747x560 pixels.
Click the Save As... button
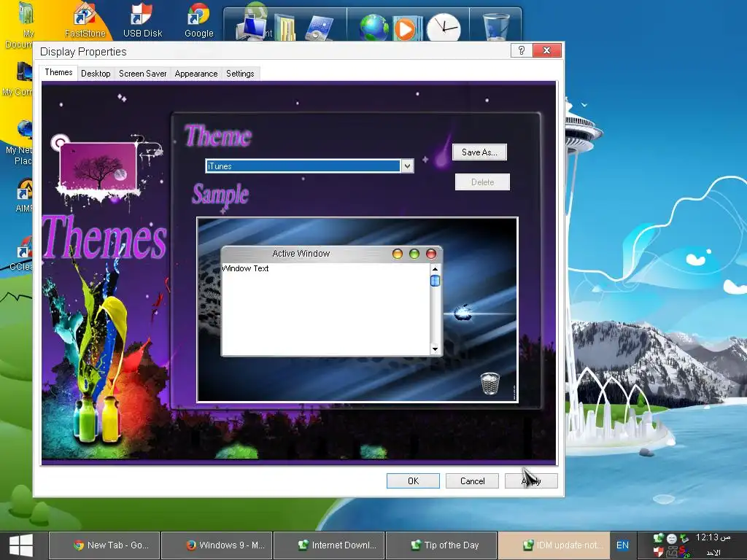[x=479, y=152]
